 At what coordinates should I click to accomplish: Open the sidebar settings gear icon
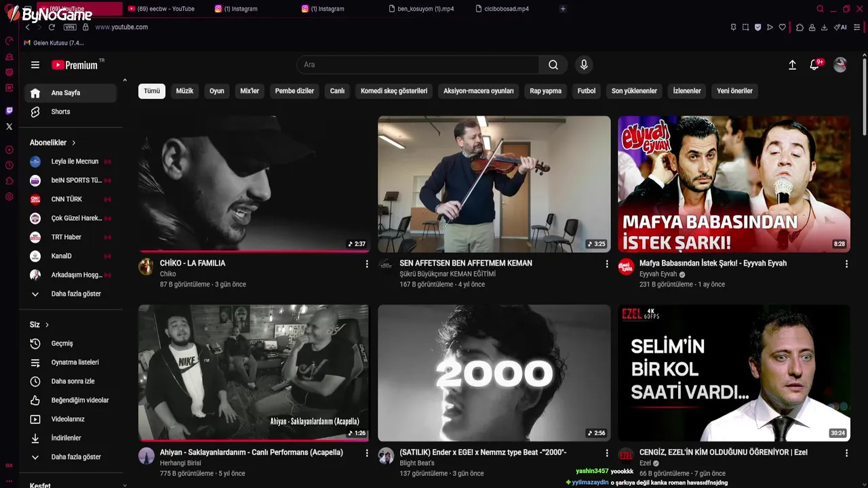[x=9, y=197]
